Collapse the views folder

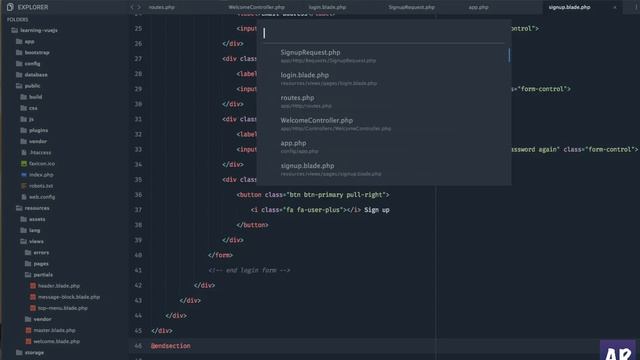24,241
